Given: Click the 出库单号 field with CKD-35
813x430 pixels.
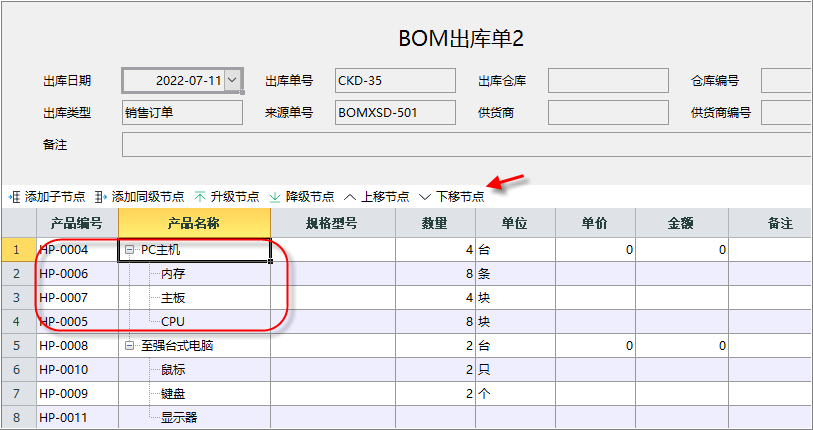Looking at the screenshot, I should [x=396, y=80].
